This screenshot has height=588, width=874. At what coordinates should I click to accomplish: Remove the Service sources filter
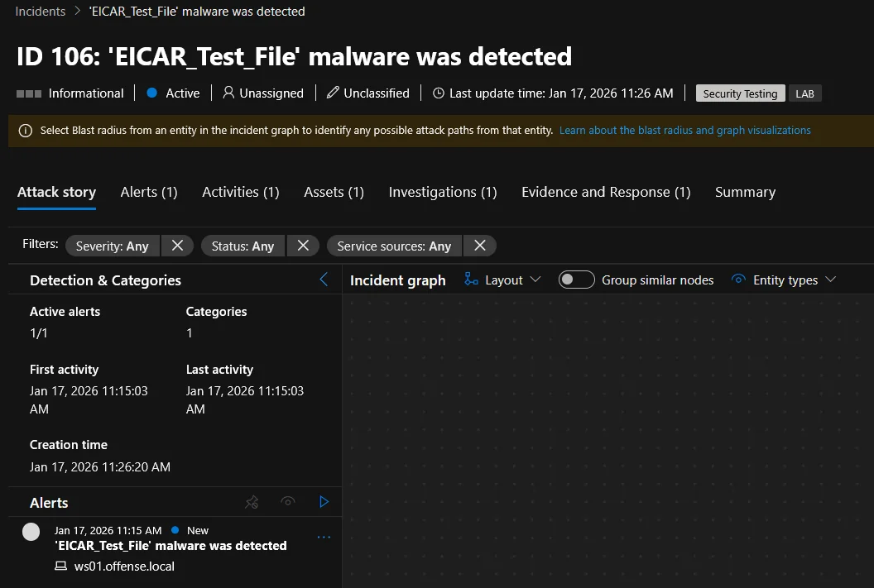[x=479, y=246]
